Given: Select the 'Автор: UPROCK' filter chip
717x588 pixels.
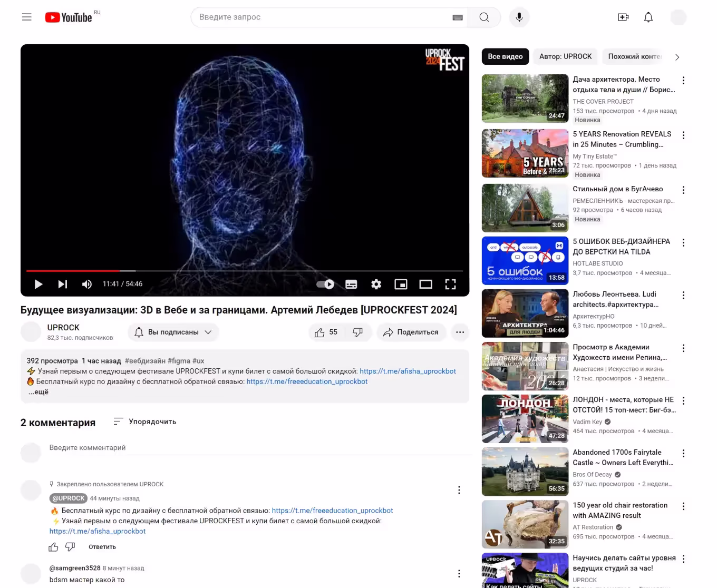Looking at the screenshot, I should click(x=565, y=56).
